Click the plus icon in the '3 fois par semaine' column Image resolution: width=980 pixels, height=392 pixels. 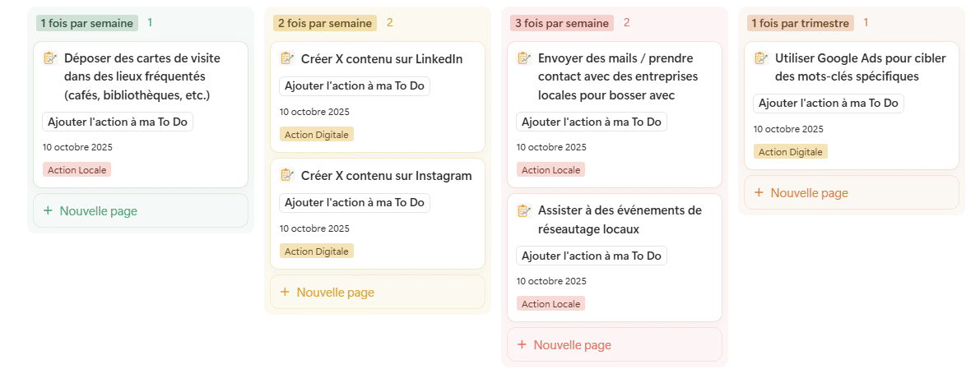coord(522,345)
